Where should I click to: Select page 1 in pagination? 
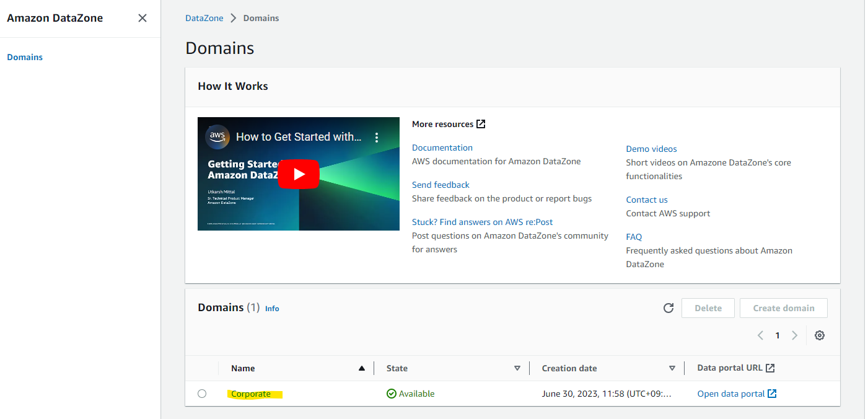coord(778,335)
